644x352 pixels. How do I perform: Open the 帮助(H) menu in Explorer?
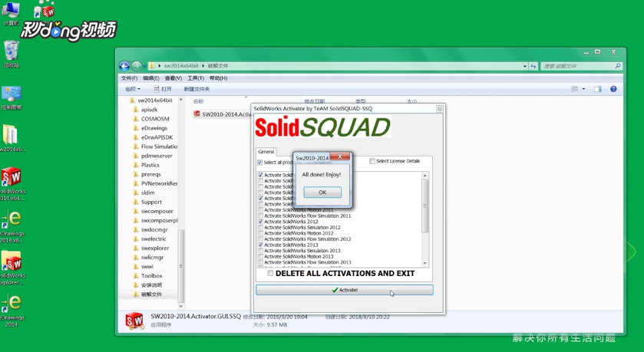[x=219, y=78]
